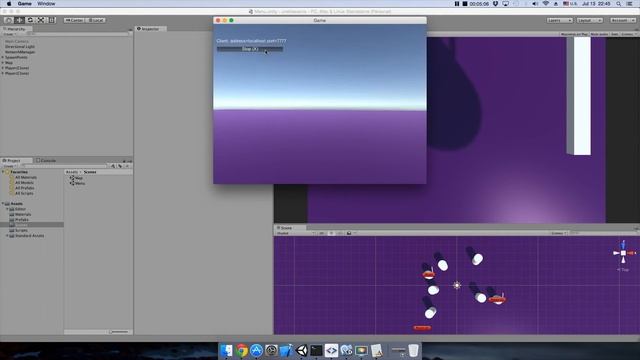Open Chrome from the Dock
Image resolution: width=640 pixels, height=360 pixels.
click(x=241, y=351)
